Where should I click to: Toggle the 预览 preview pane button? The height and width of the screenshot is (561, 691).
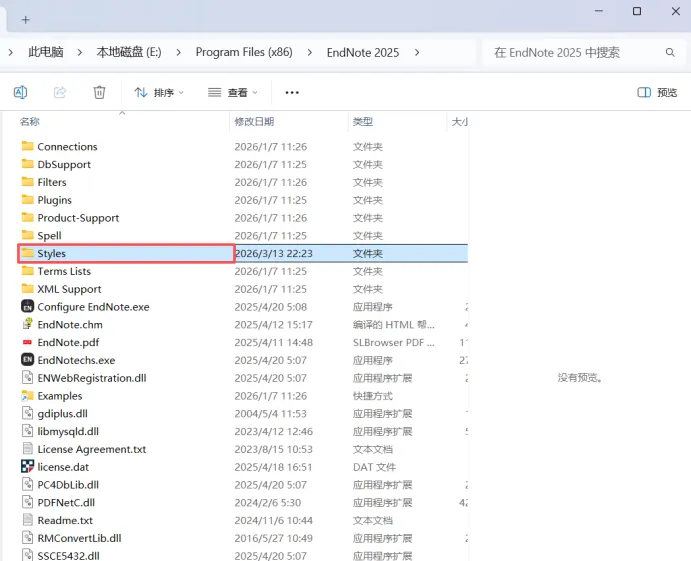click(657, 92)
